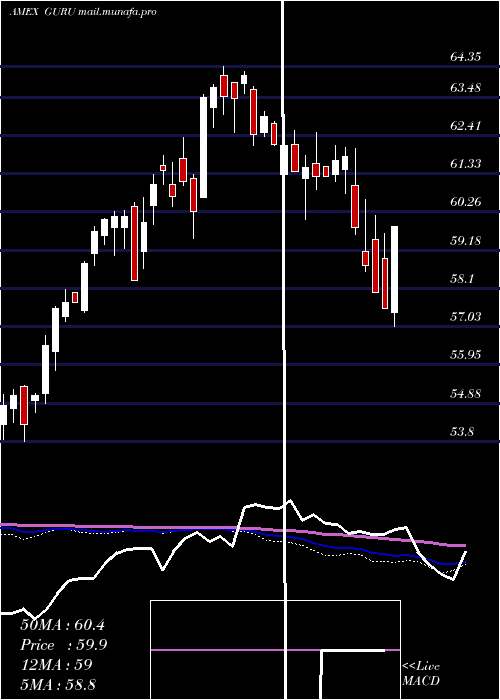This screenshot has height=700, width=500.
Task: Click the 12MA : 59 readout
Action: (56, 665)
